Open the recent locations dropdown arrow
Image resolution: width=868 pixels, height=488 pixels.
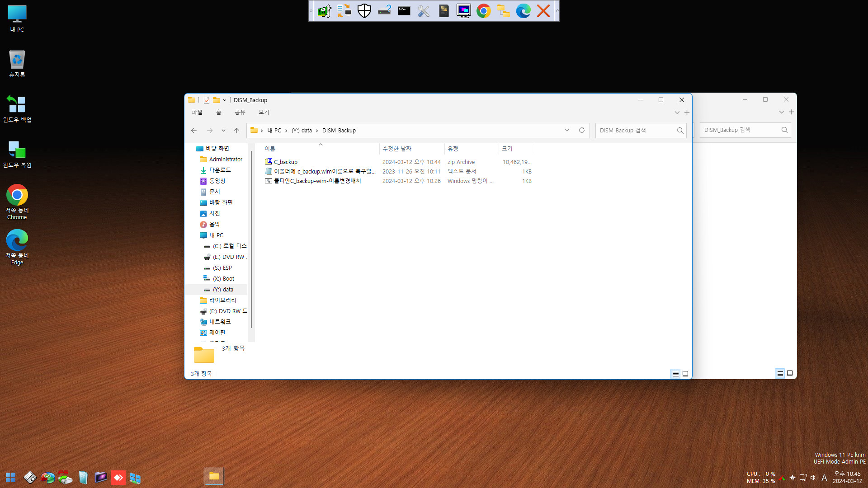pos(223,131)
